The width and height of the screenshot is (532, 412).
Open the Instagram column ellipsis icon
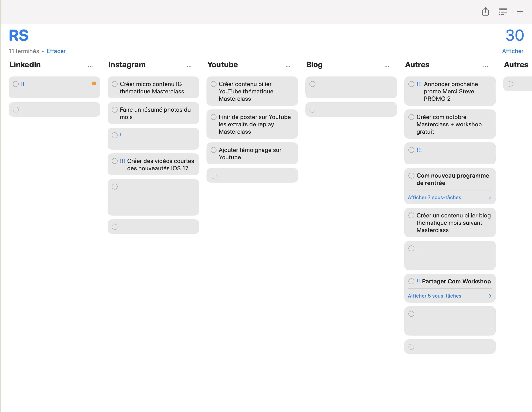[x=189, y=66]
